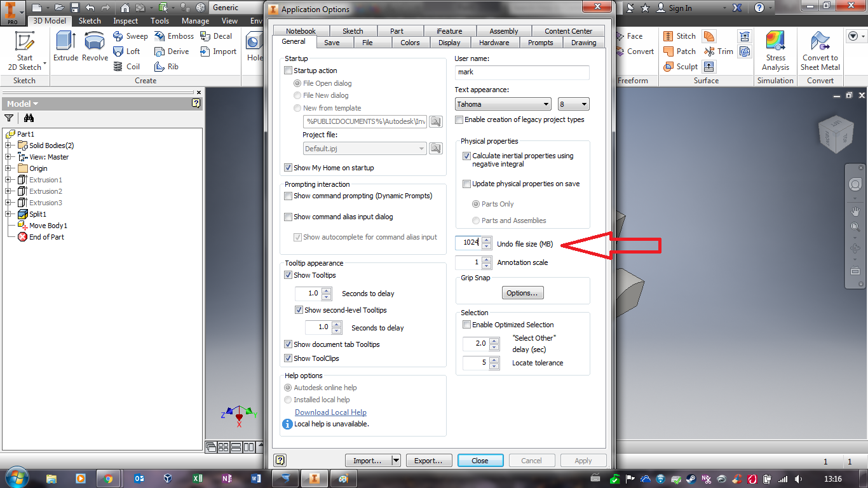Open Chrome from the Windows taskbar
This screenshot has width=868, height=488.
pyautogui.click(x=109, y=478)
